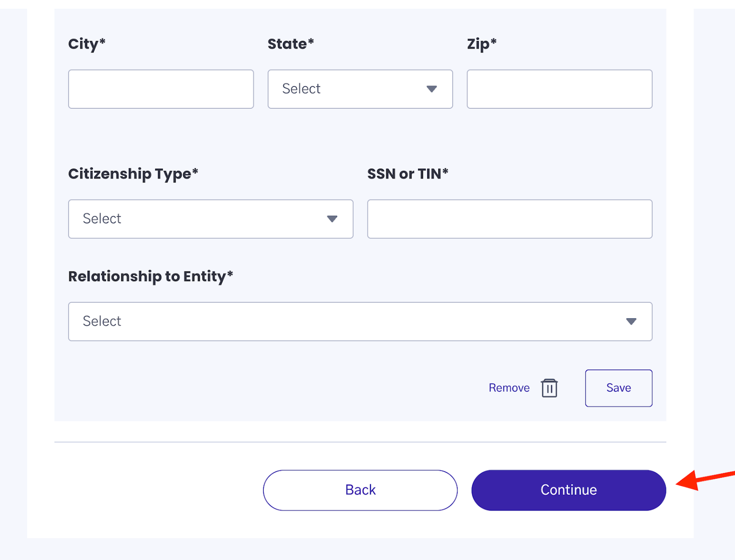Focus the City text field
Viewport: 735px width, 560px height.
point(161,89)
